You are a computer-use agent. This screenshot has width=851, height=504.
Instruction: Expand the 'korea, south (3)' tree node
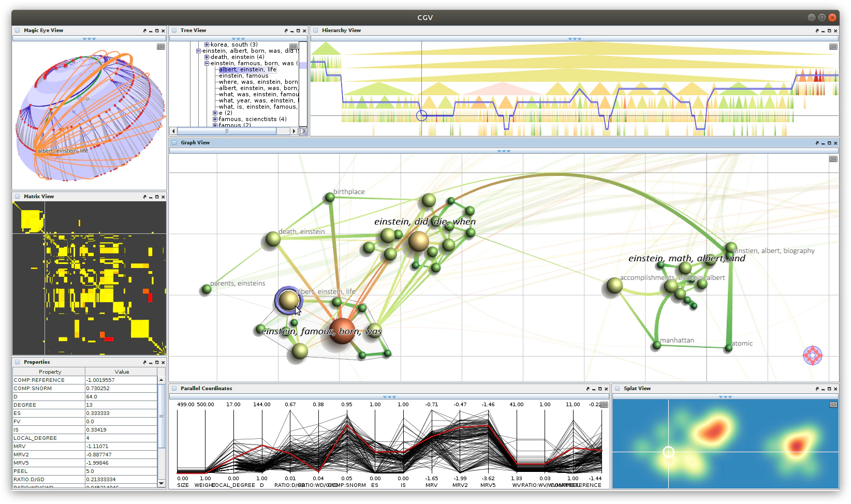[x=207, y=45]
